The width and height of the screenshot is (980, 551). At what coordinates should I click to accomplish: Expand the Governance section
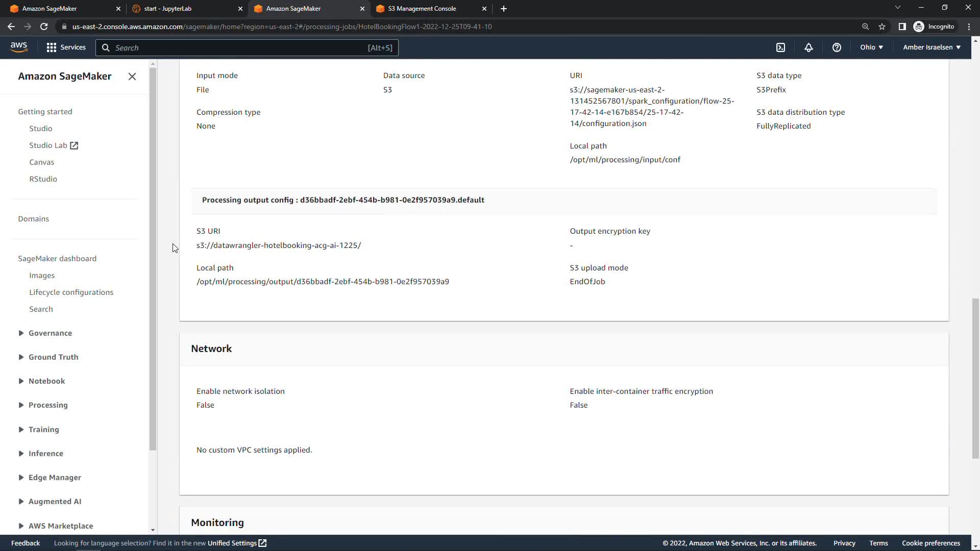(50, 333)
